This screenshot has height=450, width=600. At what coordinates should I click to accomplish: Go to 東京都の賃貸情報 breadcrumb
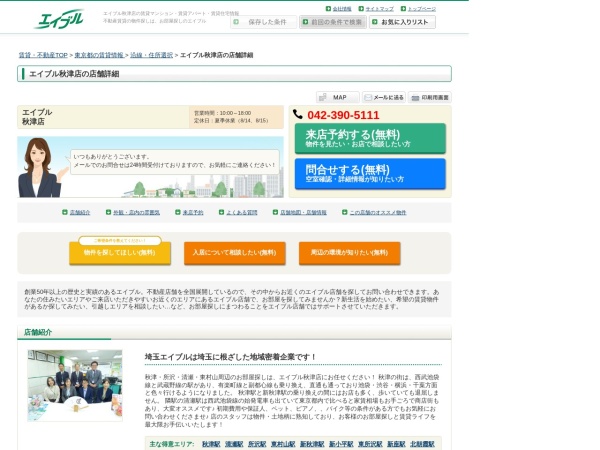pyautogui.click(x=99, y=55)
